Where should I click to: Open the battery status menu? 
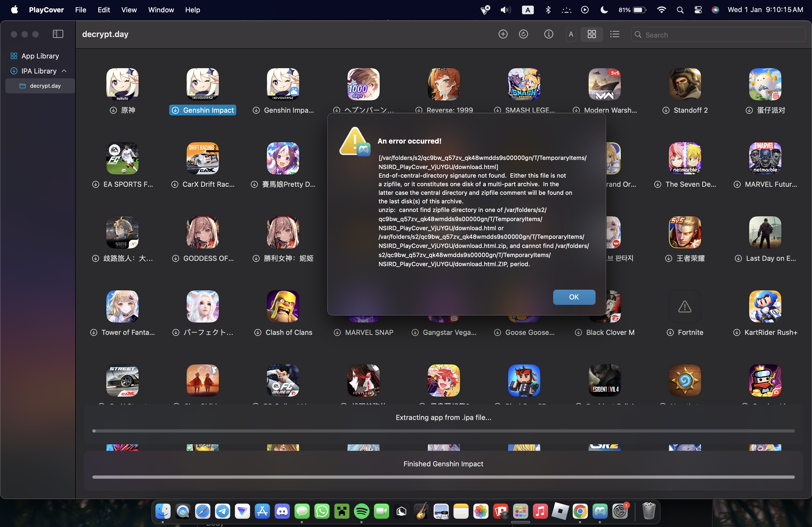click(632, 10)
